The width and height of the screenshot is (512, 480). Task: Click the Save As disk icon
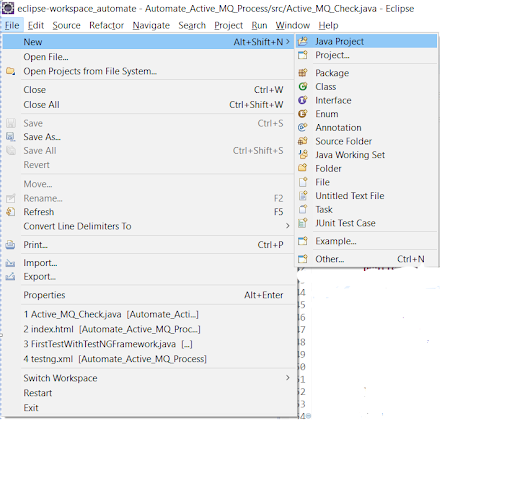coord(10,137)
